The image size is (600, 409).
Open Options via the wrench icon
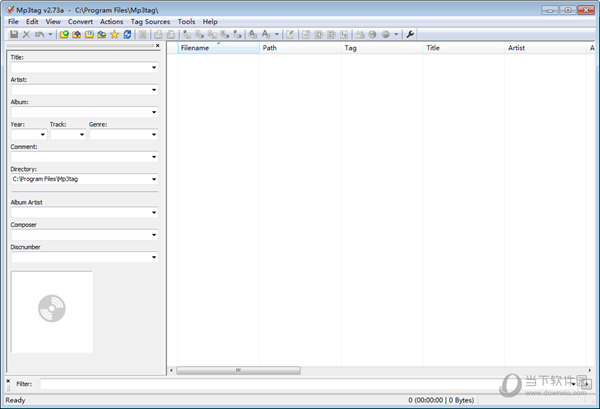pyautogui.click(x=410, y=34)
